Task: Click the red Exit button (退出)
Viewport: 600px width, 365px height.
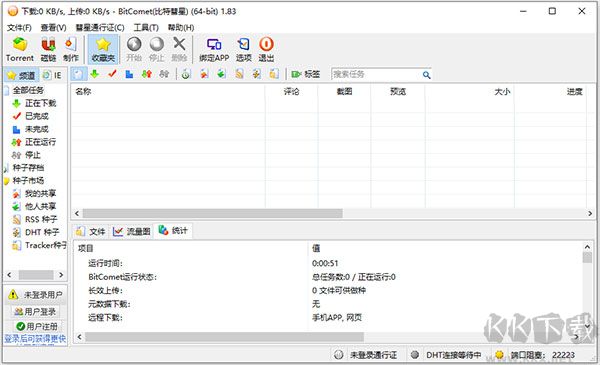Action: pos(266,49)
